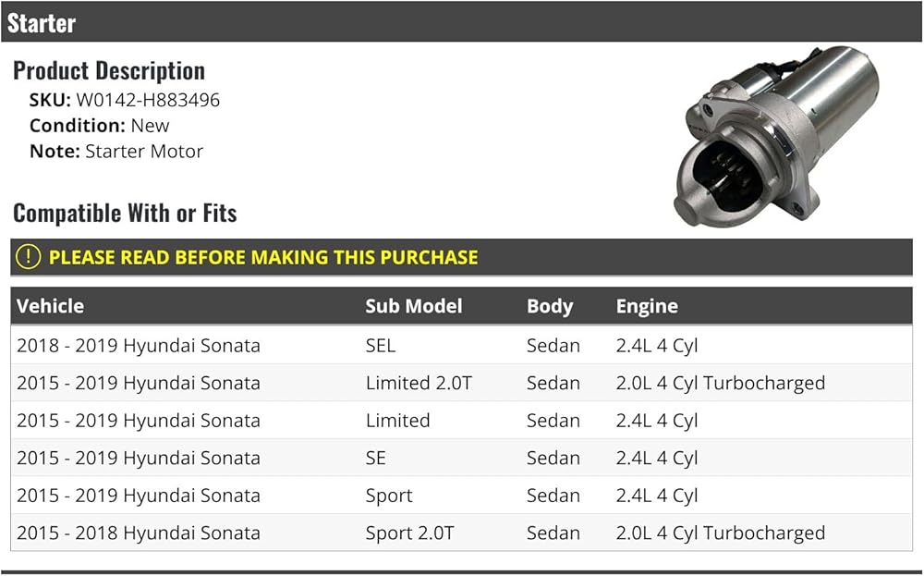Click the Note: Starter Motor text

point(116,152)
